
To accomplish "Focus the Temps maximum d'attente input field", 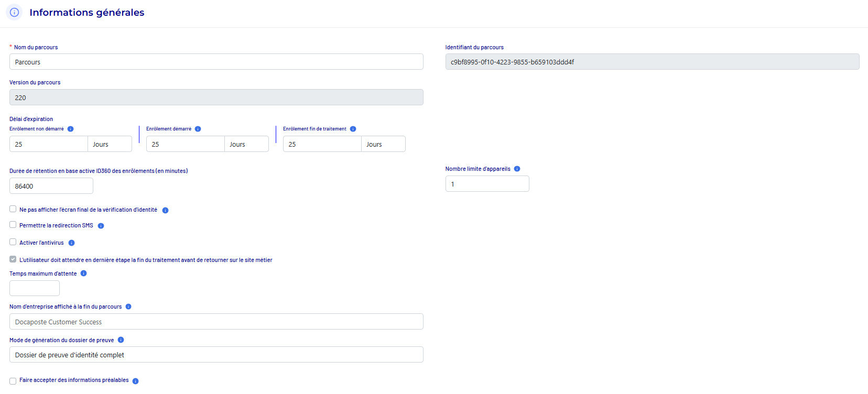I will coord(35,288).
